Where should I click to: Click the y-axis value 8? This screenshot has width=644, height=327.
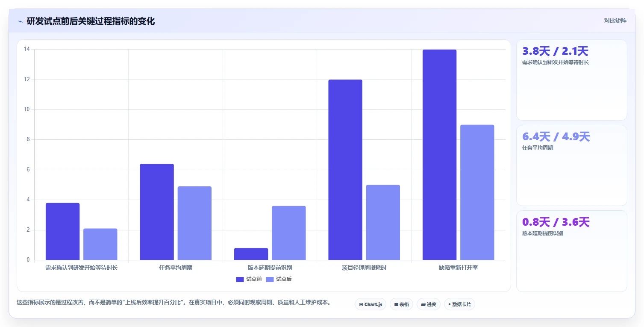(28, 139)
